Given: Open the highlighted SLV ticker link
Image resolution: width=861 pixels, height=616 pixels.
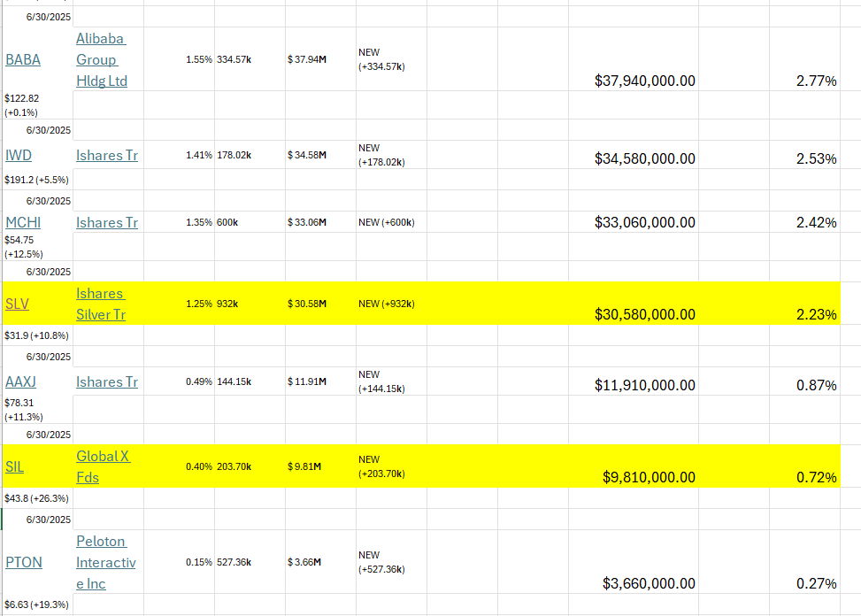Looking at the screenshot, I should tap(17, 304).
